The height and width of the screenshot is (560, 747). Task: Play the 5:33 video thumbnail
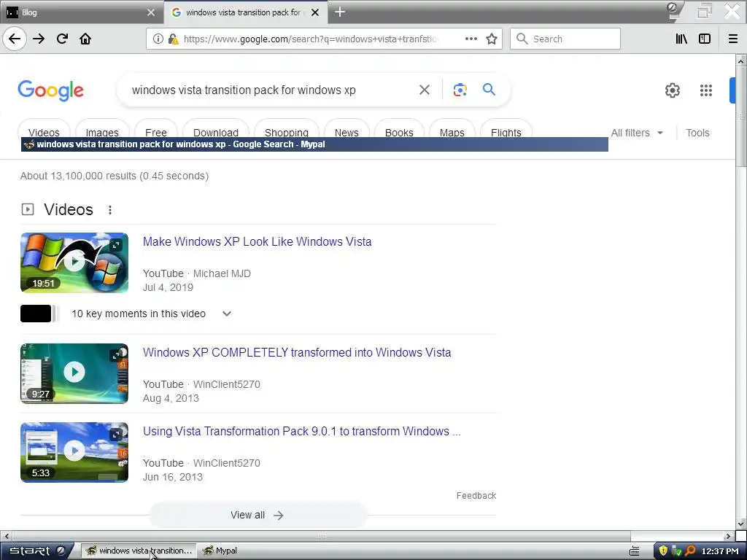(74, 452)
